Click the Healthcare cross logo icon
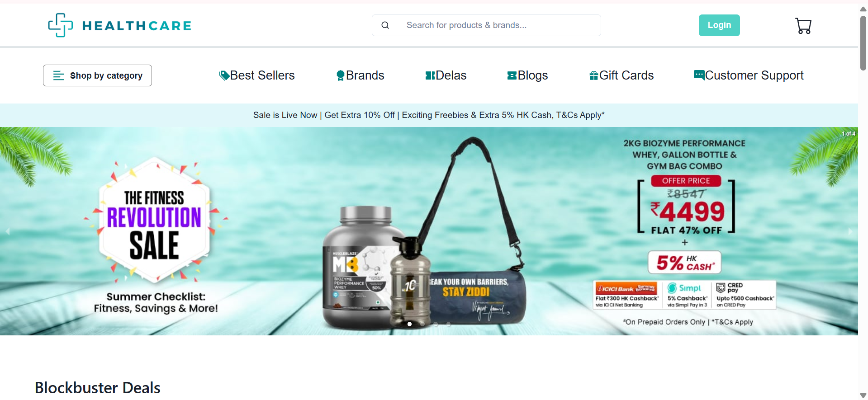The width and height of the screenshot is (868, 400). [61, 25]
